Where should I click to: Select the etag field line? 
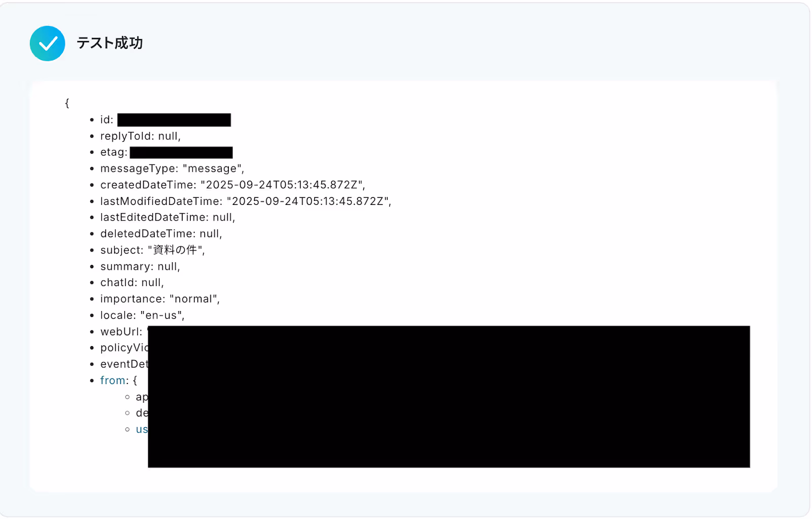(x=166, y=152)
